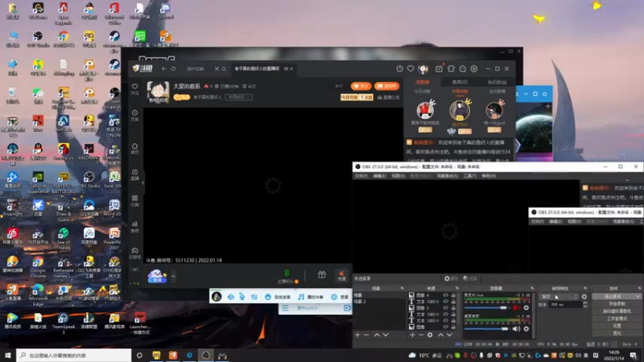Click the music note in voice changer bar

coord(301,297)
